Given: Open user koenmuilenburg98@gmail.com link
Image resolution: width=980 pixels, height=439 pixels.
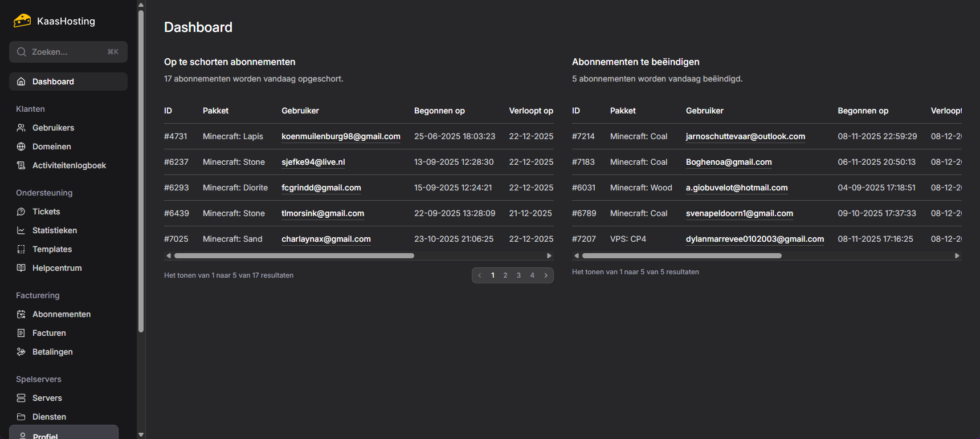Looking at the screenshot, I should coord(341,136).
